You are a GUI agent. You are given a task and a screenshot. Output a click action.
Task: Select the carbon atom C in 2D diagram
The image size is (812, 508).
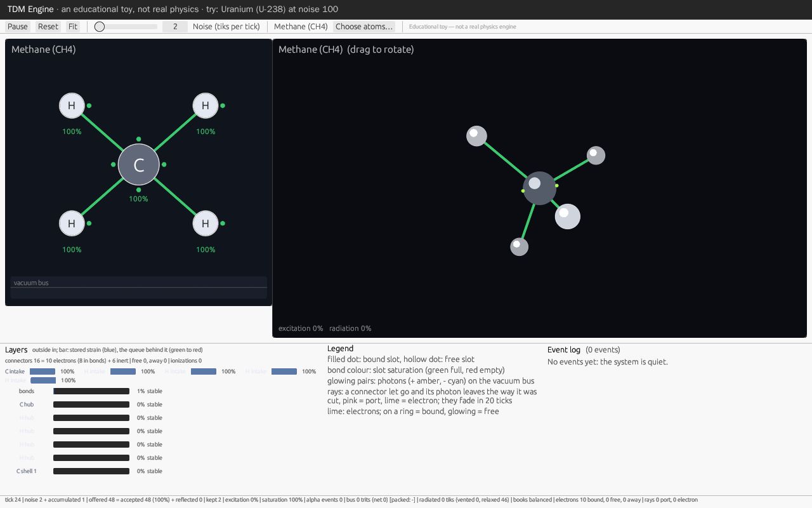coord(138,164)
